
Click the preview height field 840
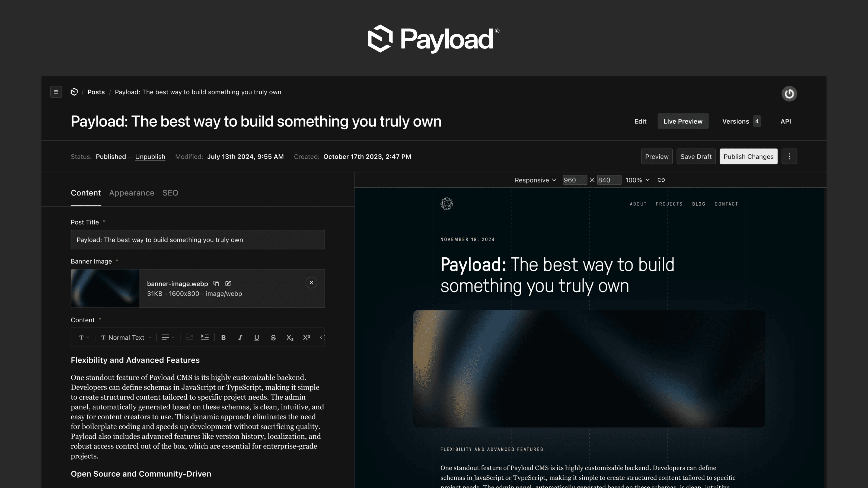609,180
